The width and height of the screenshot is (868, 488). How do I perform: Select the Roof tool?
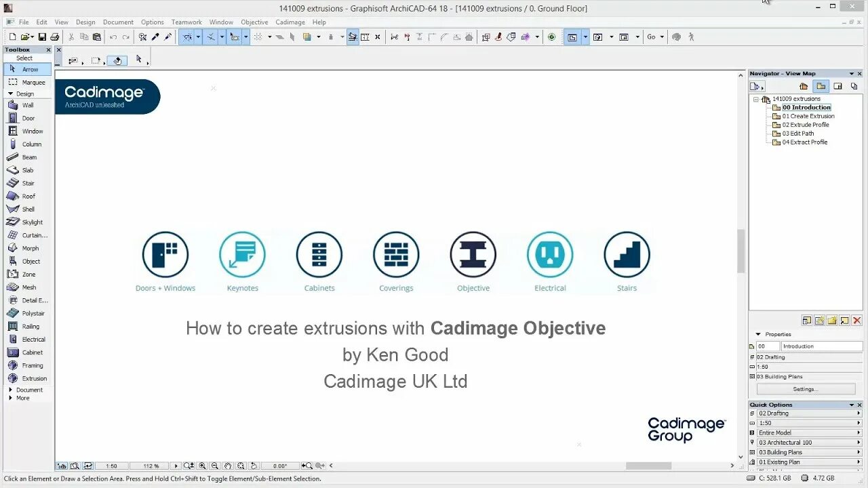tap(27, 196)
